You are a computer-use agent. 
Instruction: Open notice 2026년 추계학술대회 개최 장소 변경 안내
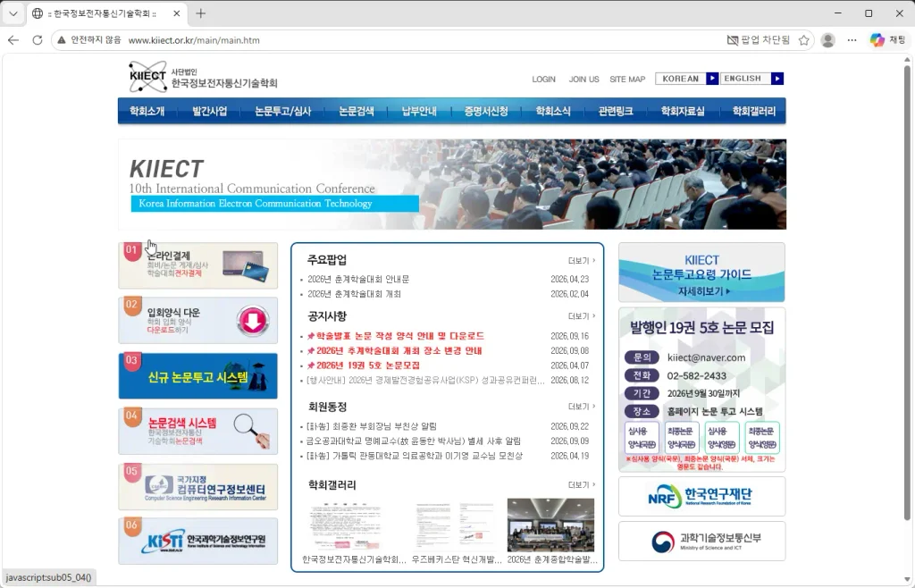399,350
